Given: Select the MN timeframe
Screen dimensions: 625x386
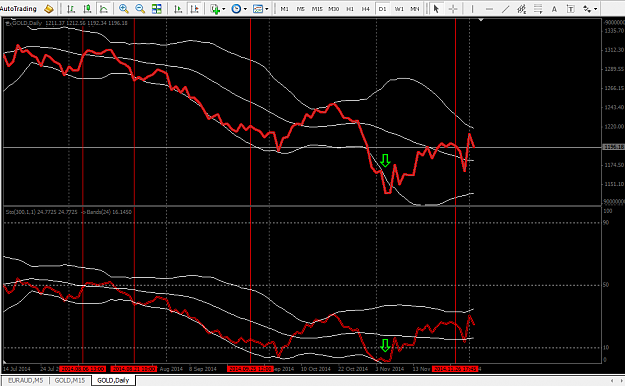Looking at the screenshot, I should click(x=415, y=9).
